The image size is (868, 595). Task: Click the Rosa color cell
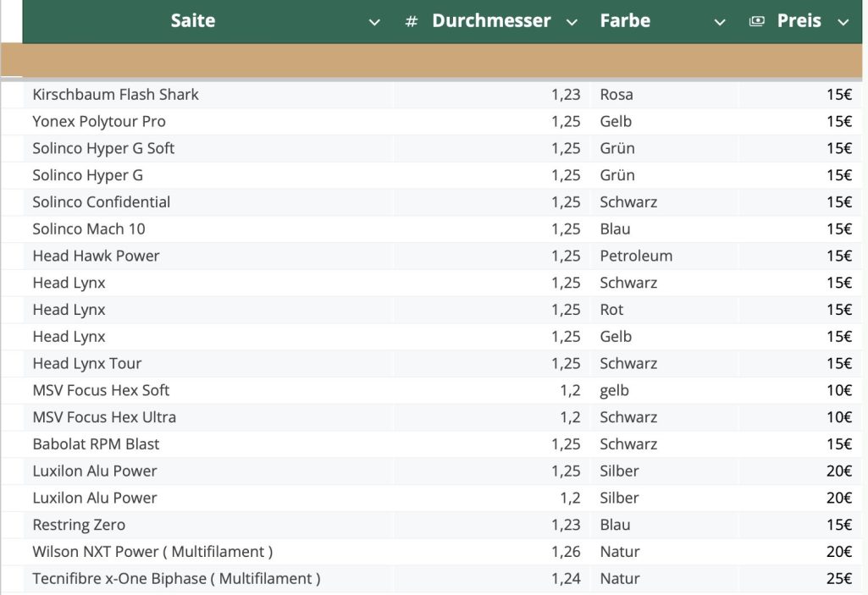[616, 95]
